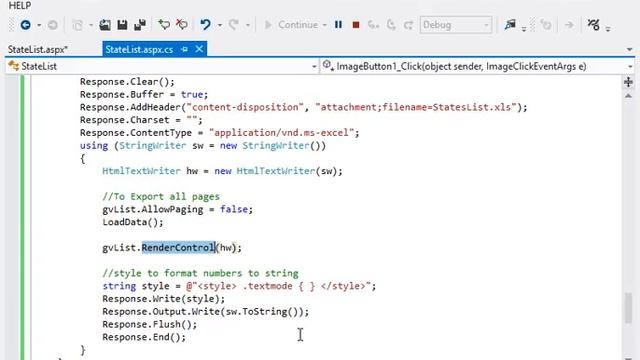Click the percent-style toolbar icon at far right

(x=593, y=25)
